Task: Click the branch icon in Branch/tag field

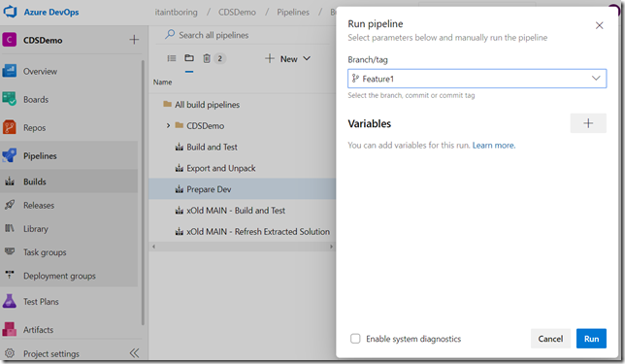Action: tap(355, 79)
